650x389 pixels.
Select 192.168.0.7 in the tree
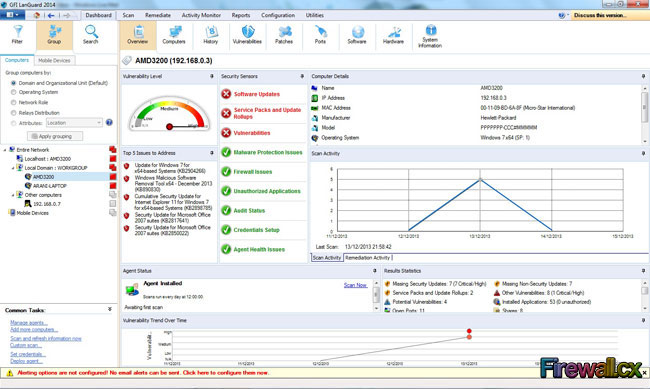click(46, 204)
